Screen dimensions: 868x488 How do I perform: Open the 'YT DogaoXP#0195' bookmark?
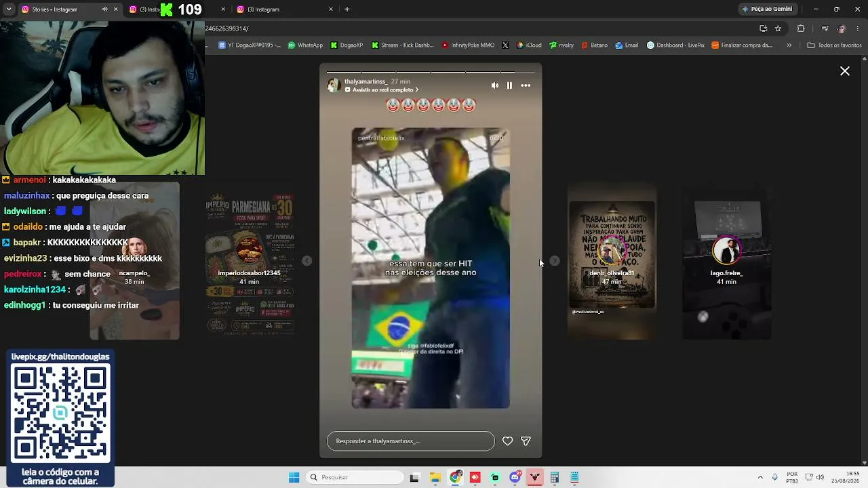tap(250, 45)
